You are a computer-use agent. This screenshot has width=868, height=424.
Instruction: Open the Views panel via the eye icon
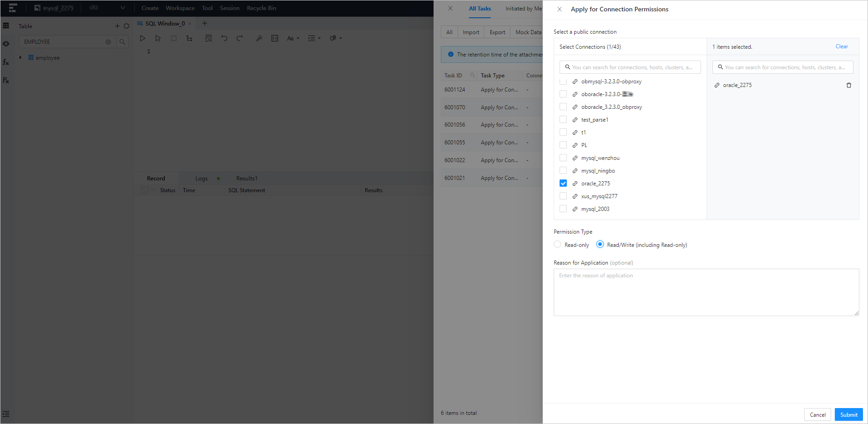point(6,44)
